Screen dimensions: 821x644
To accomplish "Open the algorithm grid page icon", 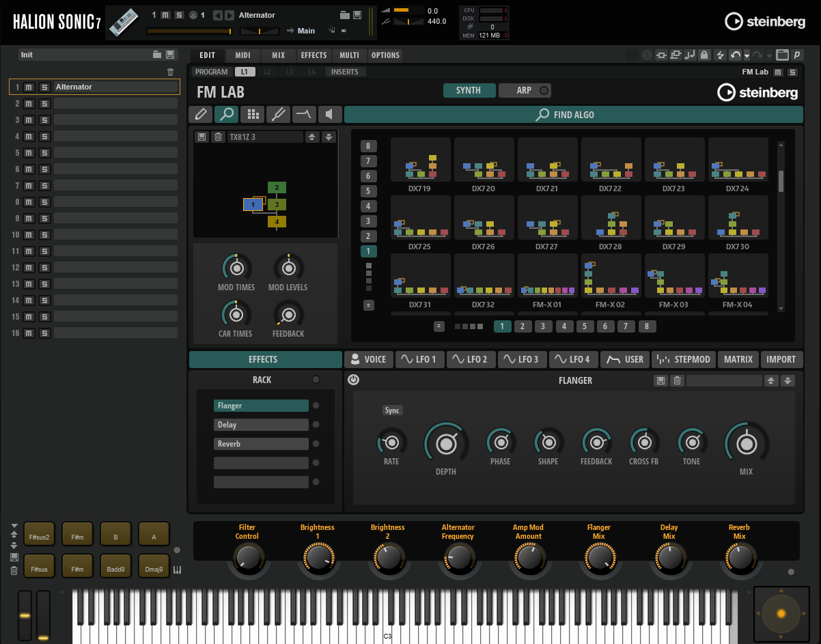I will (253, 115).
